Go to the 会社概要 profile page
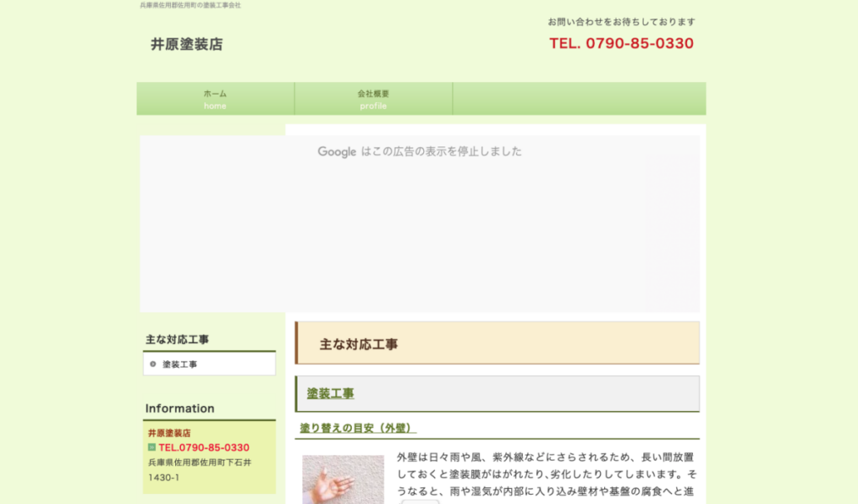Screen dimensions: 858x504 coord(374,99)
